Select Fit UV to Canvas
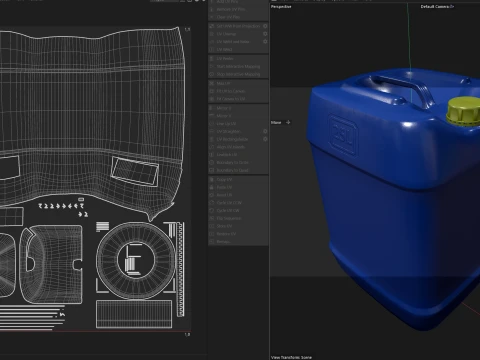Screen dimensions: 480x360 [238, 91]
